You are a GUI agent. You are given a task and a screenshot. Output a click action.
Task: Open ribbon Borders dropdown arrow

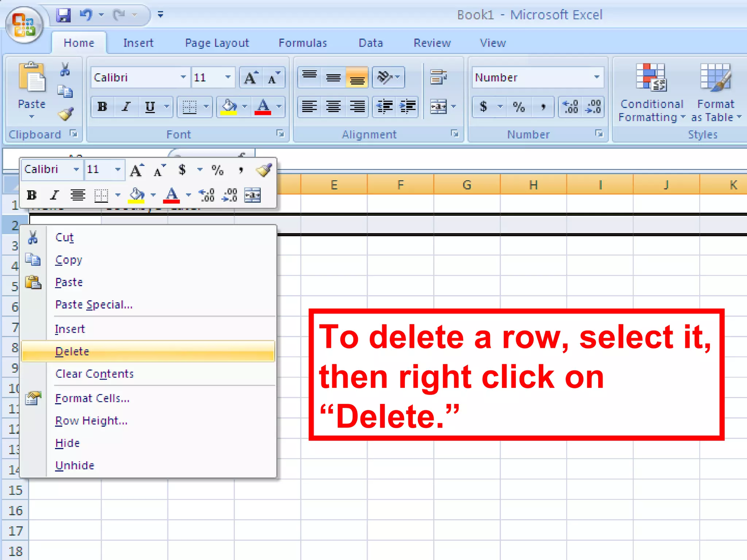click(206, 107)
